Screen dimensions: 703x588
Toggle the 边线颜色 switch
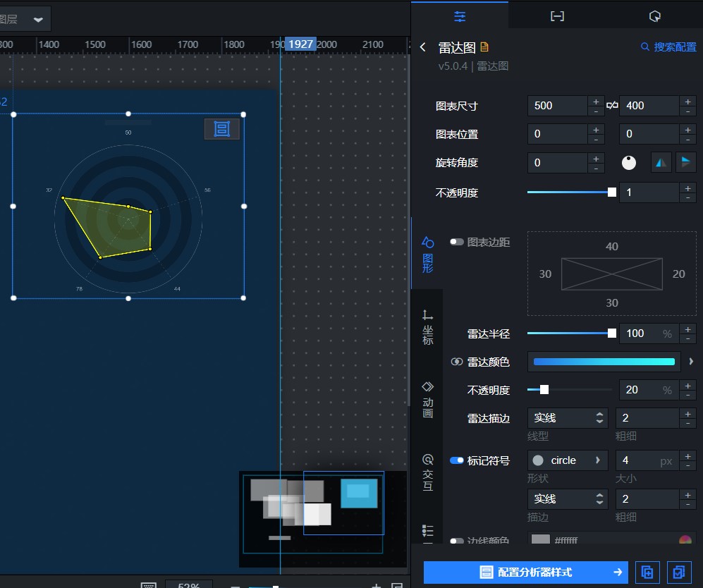(457, 541)
